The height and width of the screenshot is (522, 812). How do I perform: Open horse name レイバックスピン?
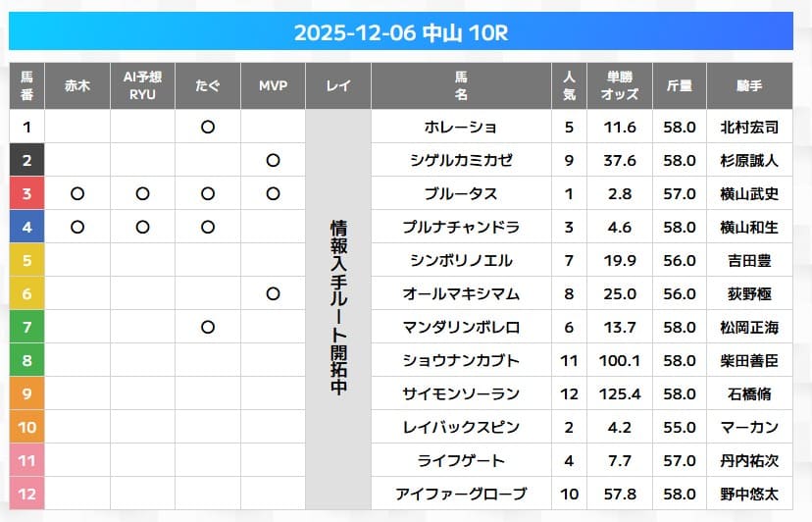tap(461, 427)
